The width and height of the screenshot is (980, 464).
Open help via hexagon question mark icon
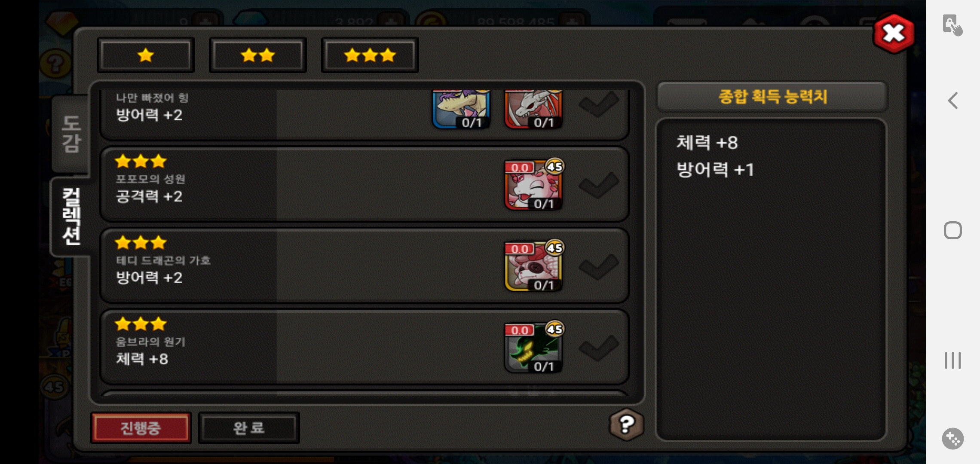627,425
